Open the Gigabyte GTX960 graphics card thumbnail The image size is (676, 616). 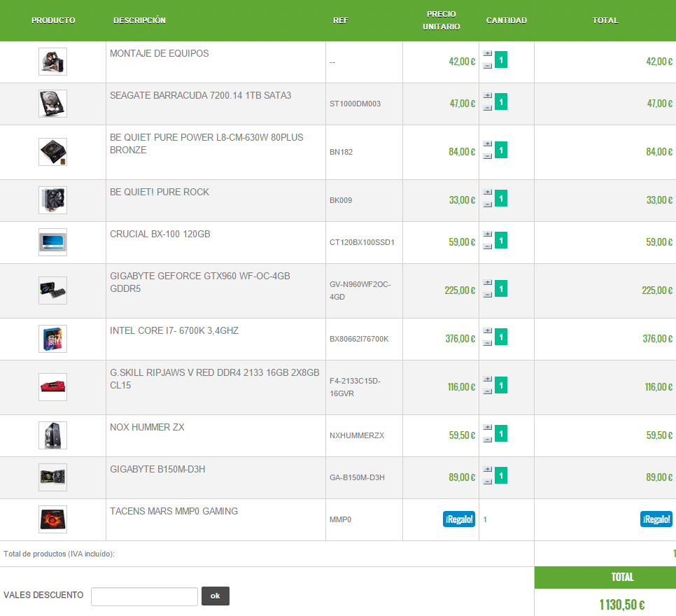tap(52, 290)
